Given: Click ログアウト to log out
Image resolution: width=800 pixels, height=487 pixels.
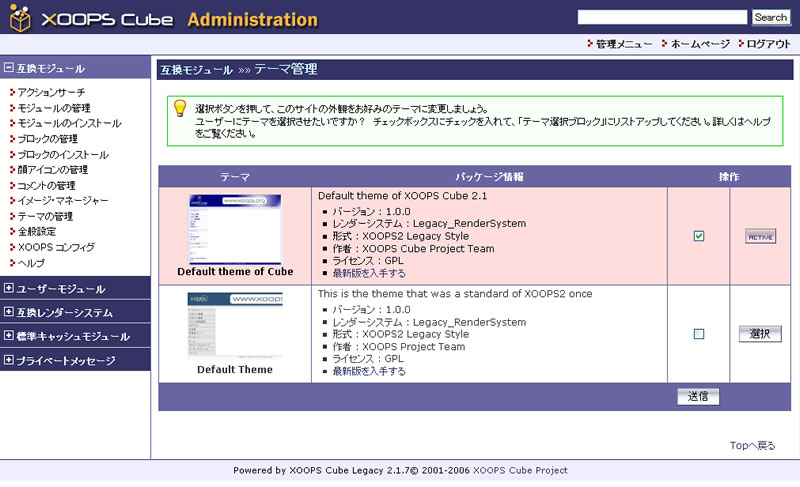Looking at the screenshot, I should click(768, 44).
